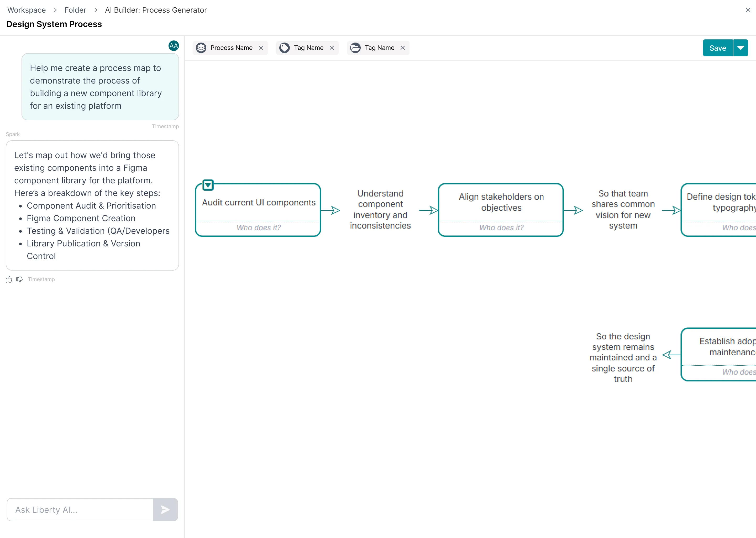Save the process map
This screenshot has height=538, width=756.
(718, 48)
